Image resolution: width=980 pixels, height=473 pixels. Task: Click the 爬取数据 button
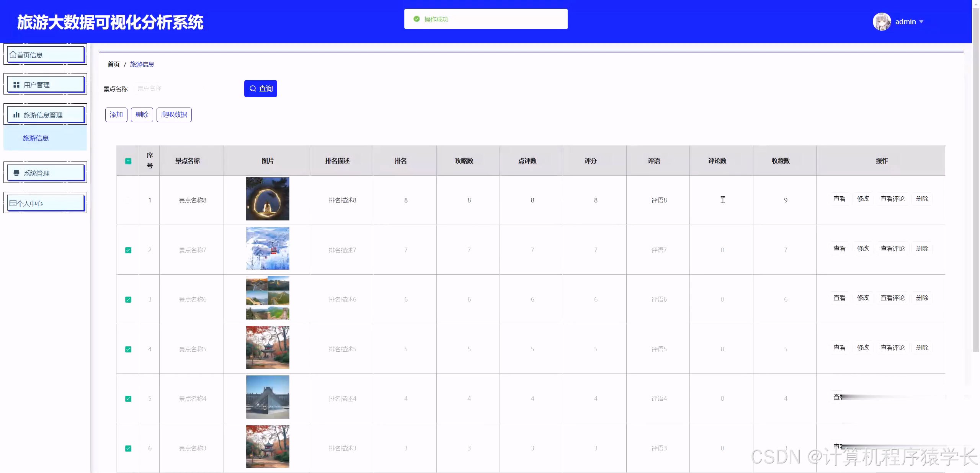coord(174,115)
